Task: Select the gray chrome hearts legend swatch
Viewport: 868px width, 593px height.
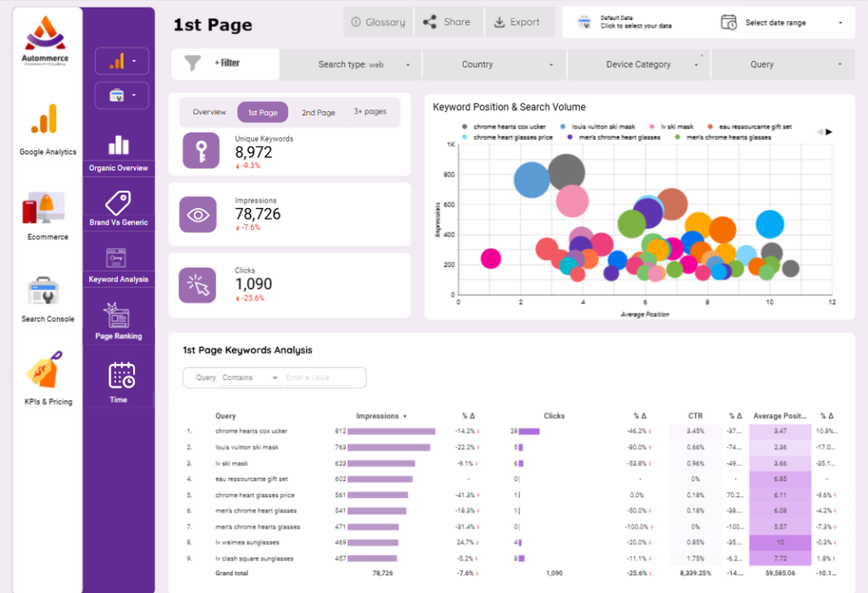Action: click(465, 127)
